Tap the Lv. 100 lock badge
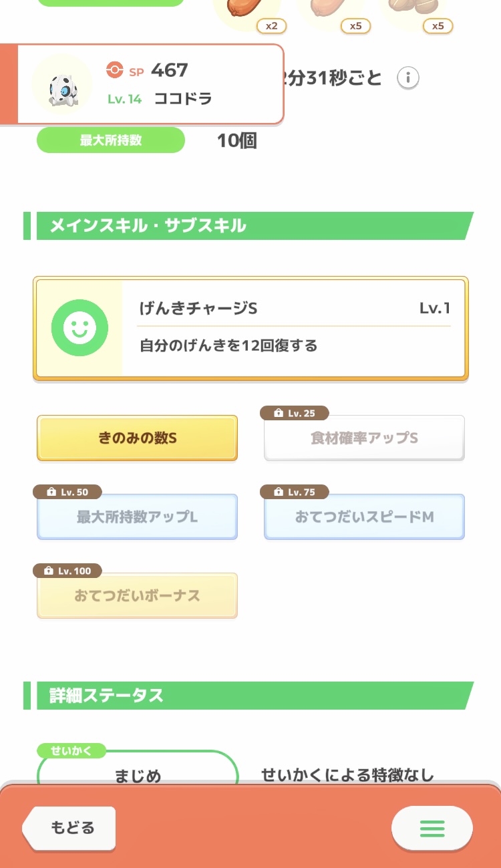 [67, 571]
